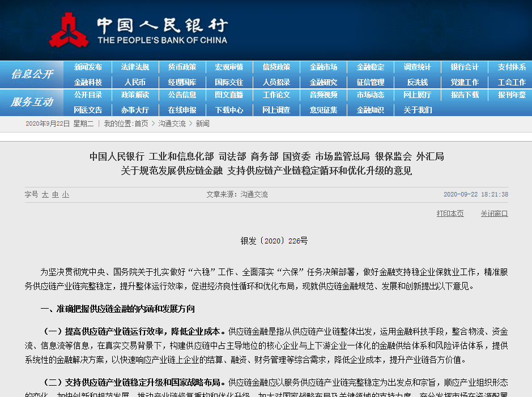Go to 人员招录 page
The image size is (532, 397).
tap(276, 82)
